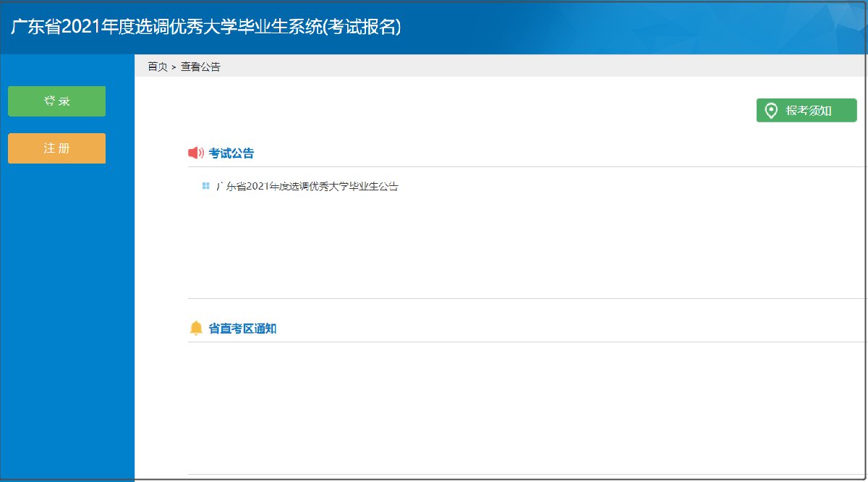Click the location pin icon in 报考须知

pos(771,111)
